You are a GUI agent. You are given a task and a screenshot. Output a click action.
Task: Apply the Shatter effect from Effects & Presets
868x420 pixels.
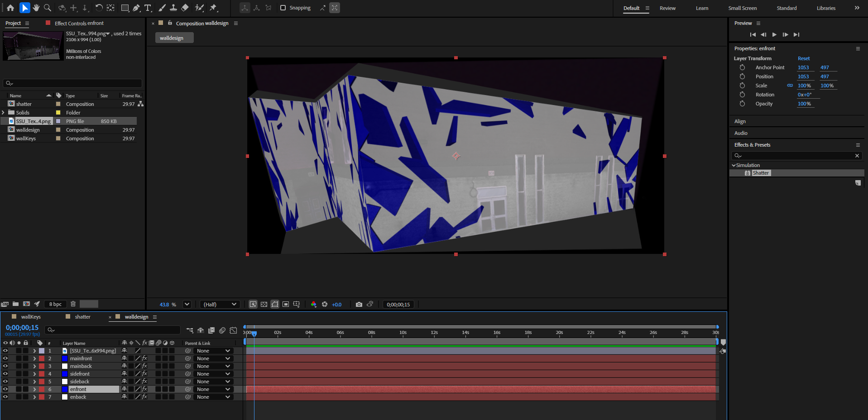[x=761, y=172]
